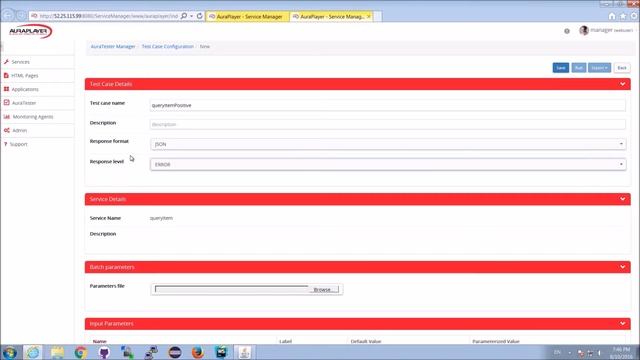Collapse the Batch parameters section

tap(622, 267)
